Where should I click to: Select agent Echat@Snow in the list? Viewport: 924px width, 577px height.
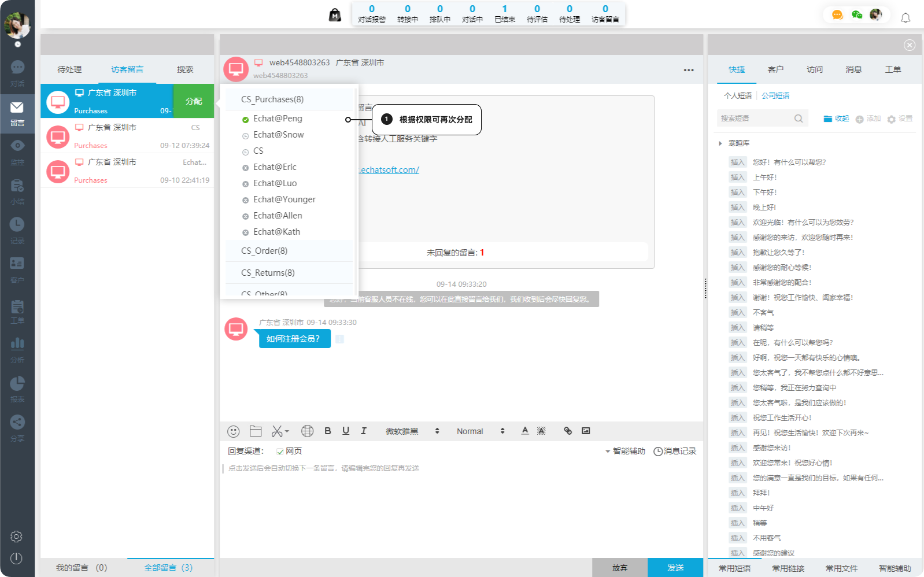[x=278, y=135]
